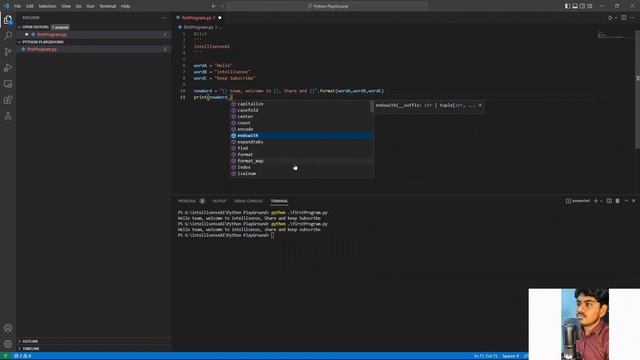
Task: Choose find suggestion
Action: click(301, 148)
